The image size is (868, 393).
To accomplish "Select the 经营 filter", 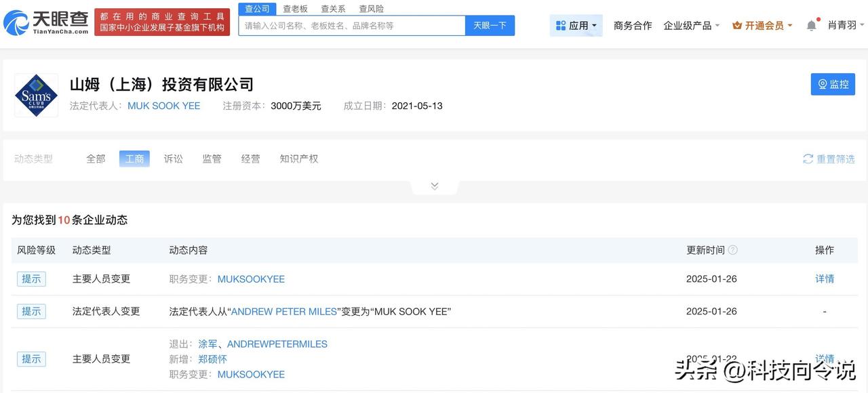I will pyautogui.click(x=250, y=159).
